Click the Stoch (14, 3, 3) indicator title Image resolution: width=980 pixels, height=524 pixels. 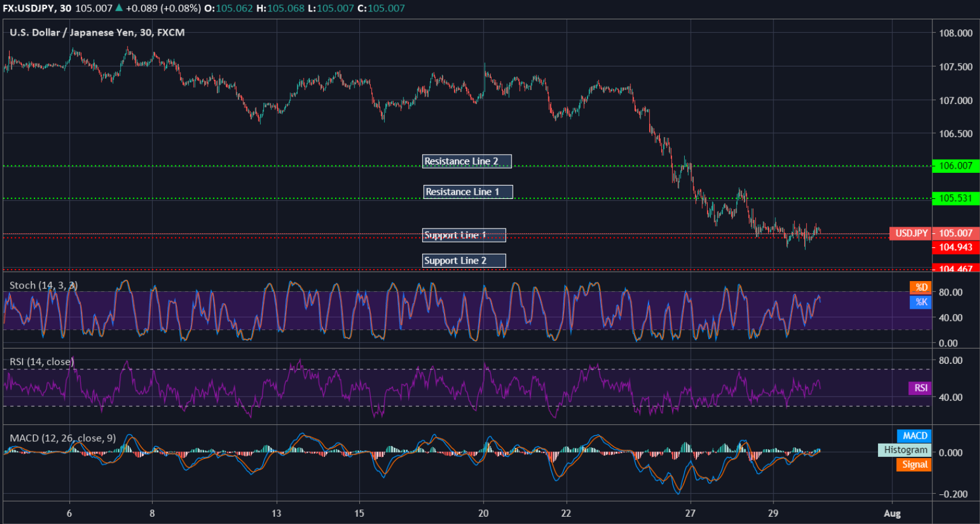[x=43, y=285]
